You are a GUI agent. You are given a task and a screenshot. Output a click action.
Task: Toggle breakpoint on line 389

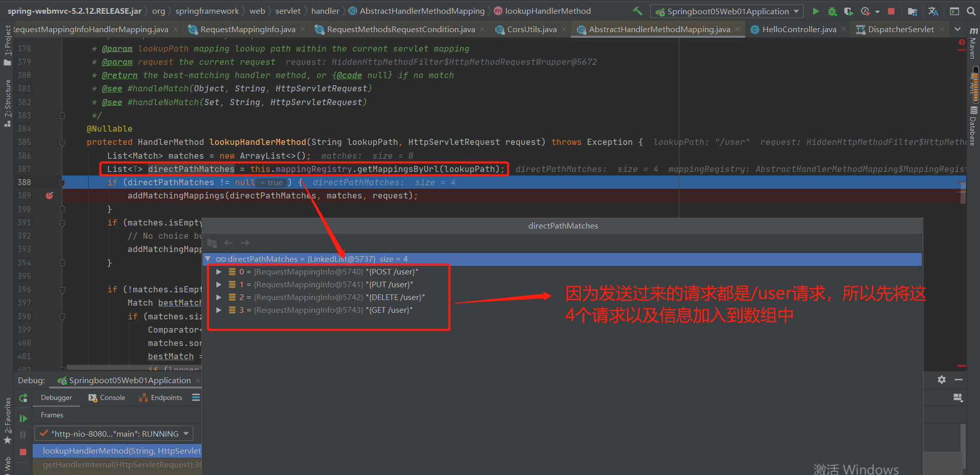[50, 195]
